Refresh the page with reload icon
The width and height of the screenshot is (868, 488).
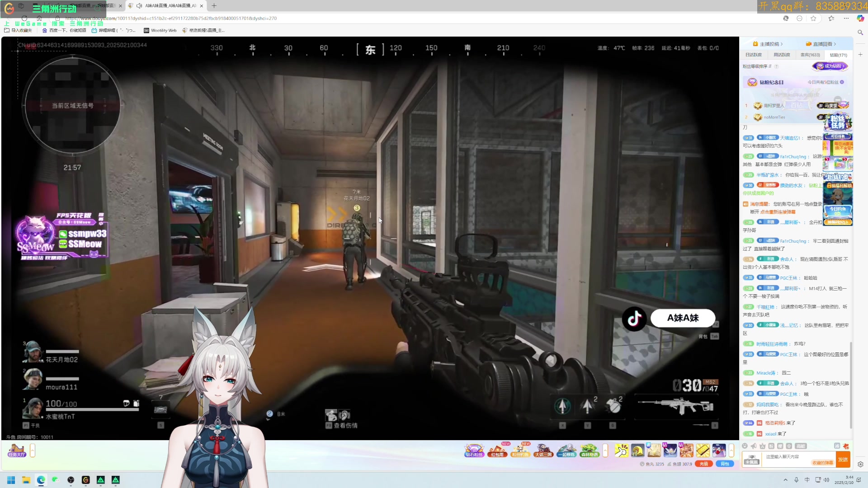[x=24, y=18]
